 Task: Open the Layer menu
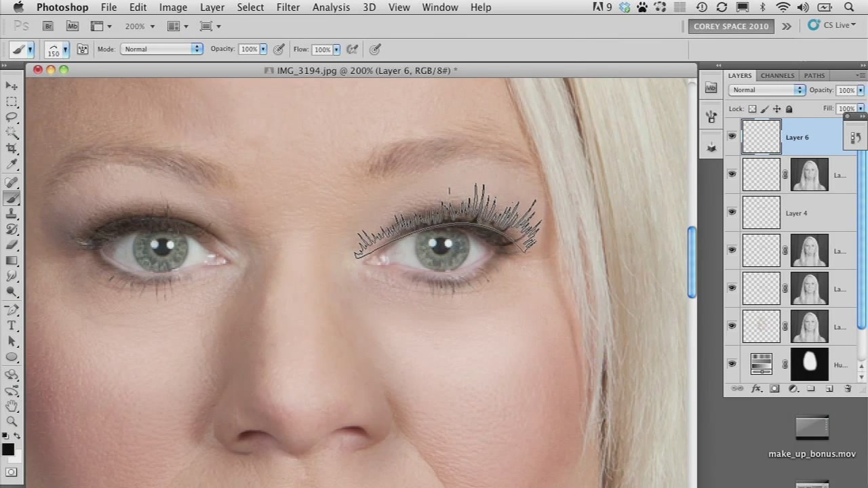(212, 7)
